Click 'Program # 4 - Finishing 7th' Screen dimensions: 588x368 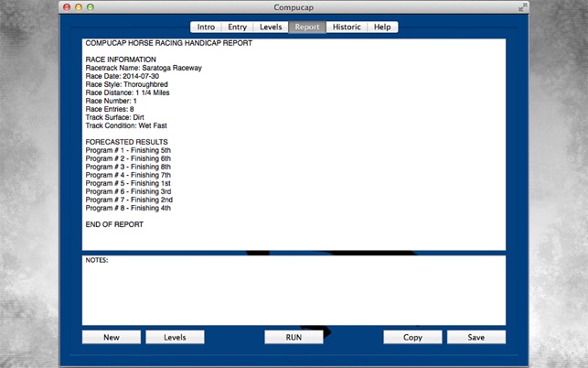click(128, 175)
